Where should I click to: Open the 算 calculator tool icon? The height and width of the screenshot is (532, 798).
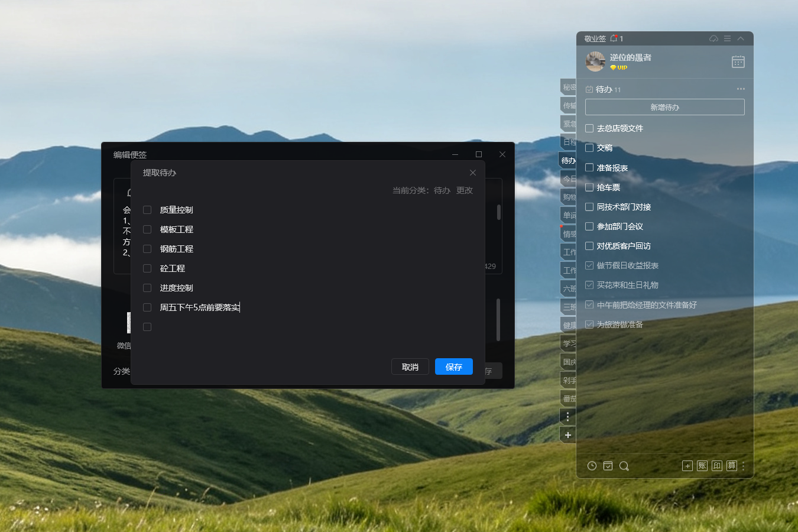732,466
